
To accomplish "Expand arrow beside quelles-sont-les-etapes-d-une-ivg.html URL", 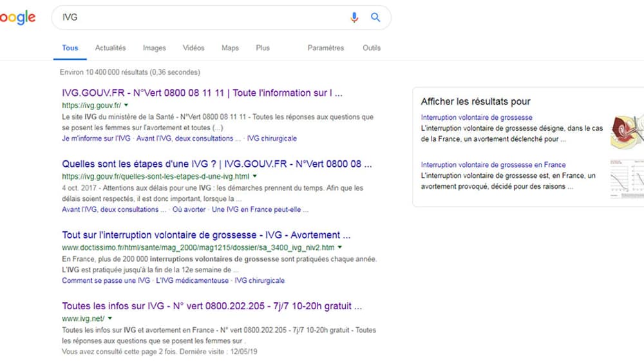I will pyautogui.click(x=254, y=176).
